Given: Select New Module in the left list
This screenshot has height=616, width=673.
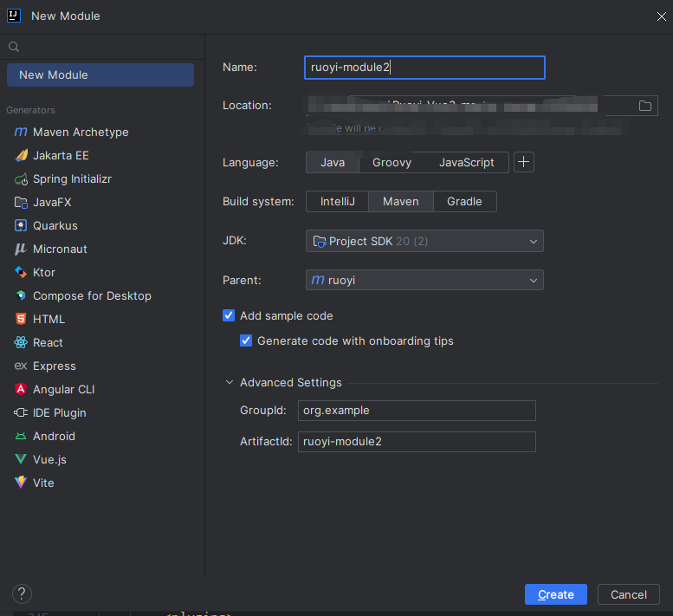Looking at the screenshot, I should (x=100, y=75).
